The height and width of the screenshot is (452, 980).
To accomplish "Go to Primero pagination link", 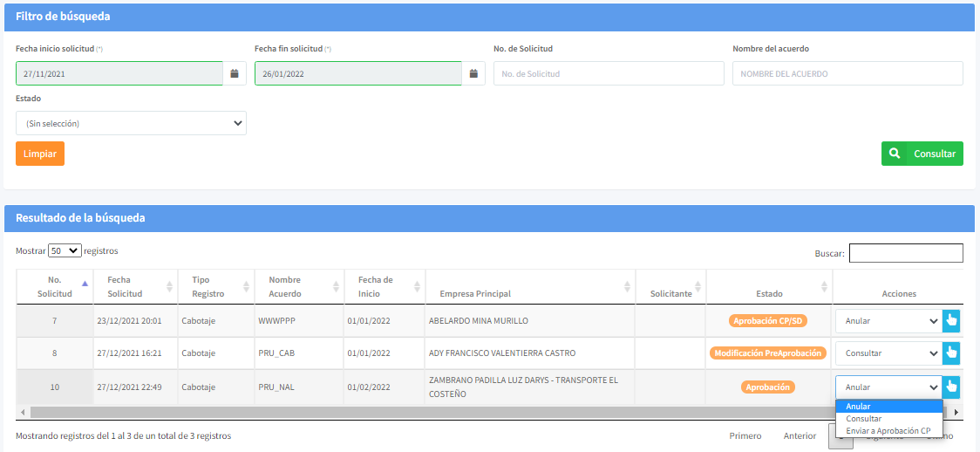I will (745, 435).
